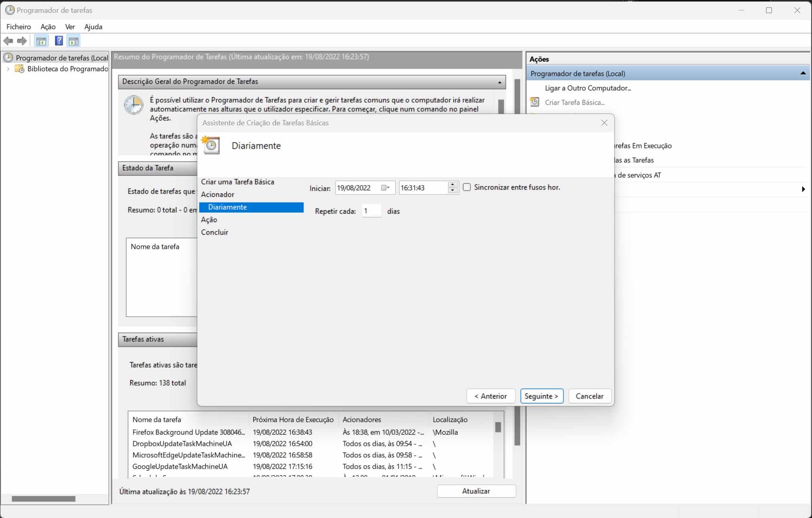Click the Seguinte button
Screen dimensions: 812x518
(541, 396)
